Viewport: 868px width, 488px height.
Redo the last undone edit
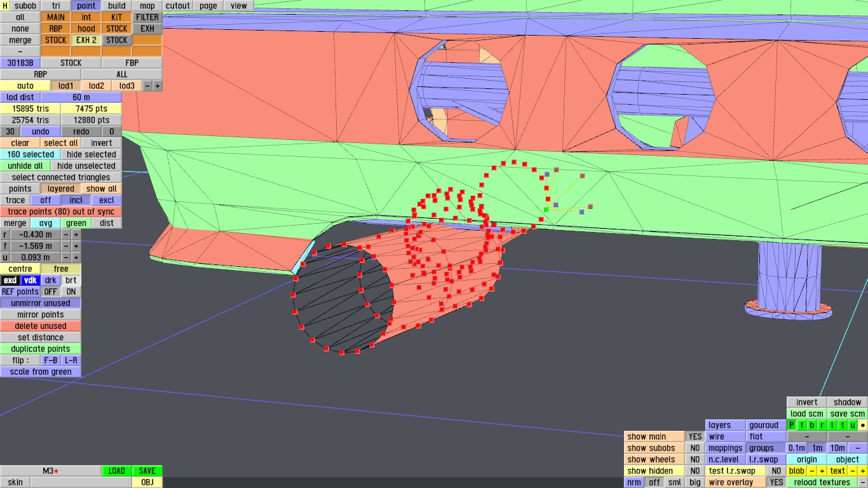click(81, 132)
